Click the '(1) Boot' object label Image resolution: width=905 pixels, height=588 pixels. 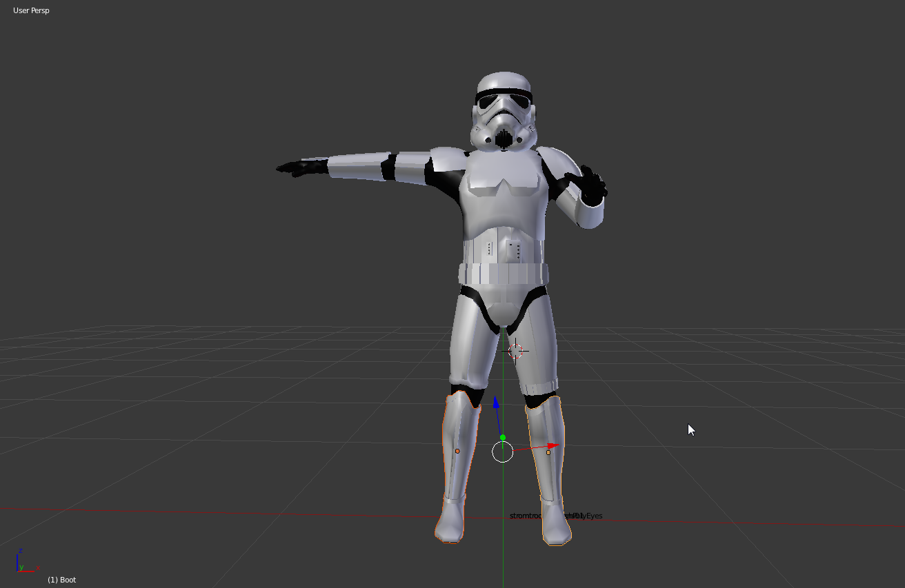[x=62, y=580]
